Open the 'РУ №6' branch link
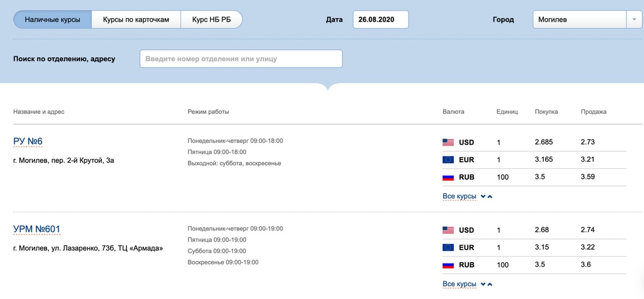Screen dimensions: 644x299 [x=28, y=141]
